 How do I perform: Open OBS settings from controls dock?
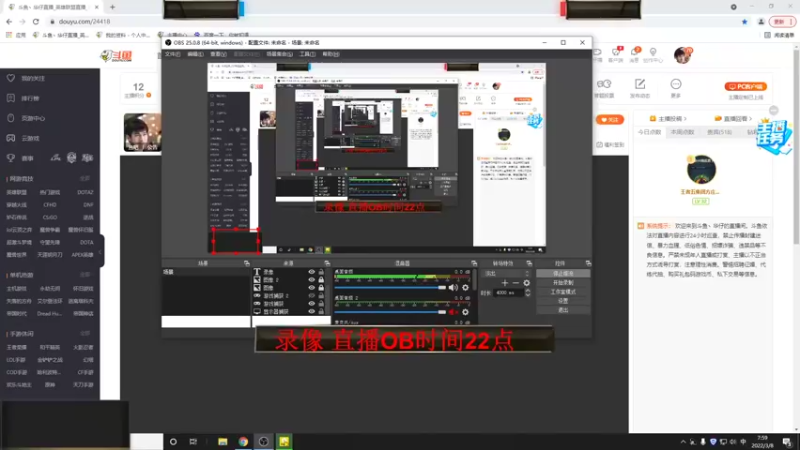563,301
